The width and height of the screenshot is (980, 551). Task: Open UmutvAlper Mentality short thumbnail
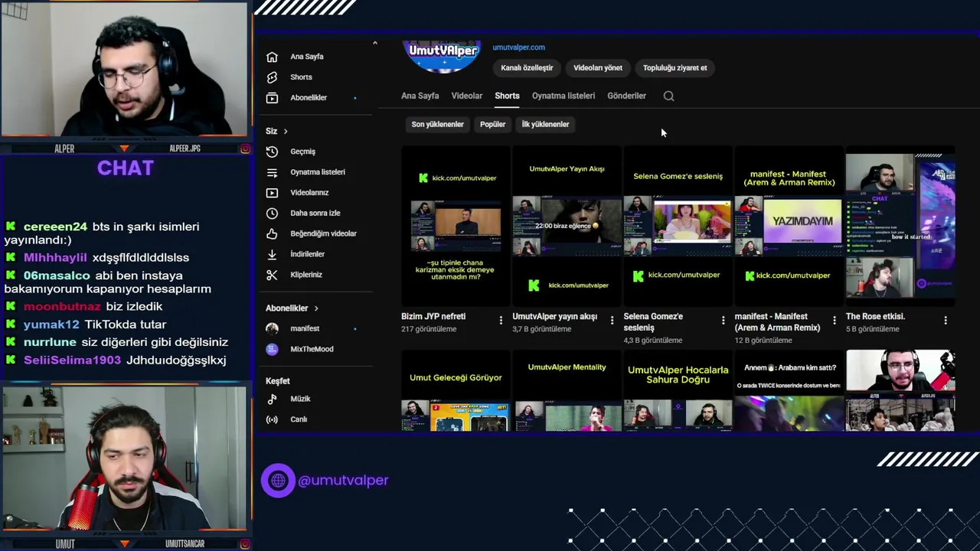(x=567, y=390)
